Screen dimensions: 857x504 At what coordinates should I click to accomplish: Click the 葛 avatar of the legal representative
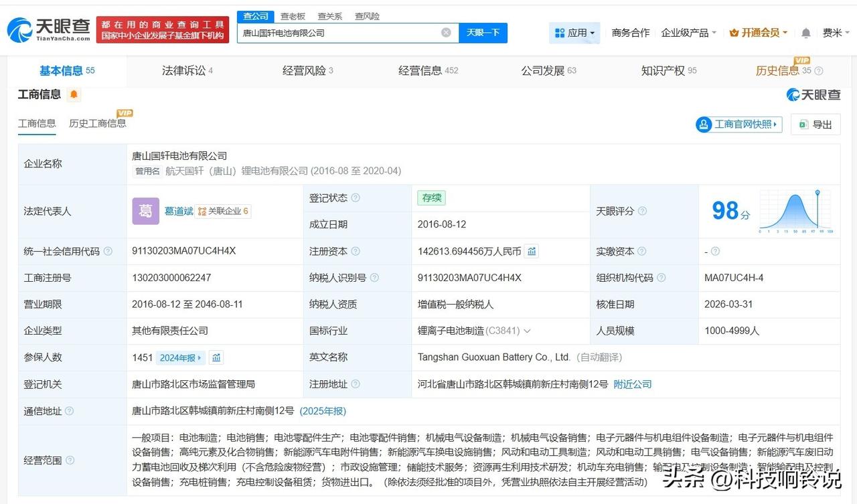(145, 211)
